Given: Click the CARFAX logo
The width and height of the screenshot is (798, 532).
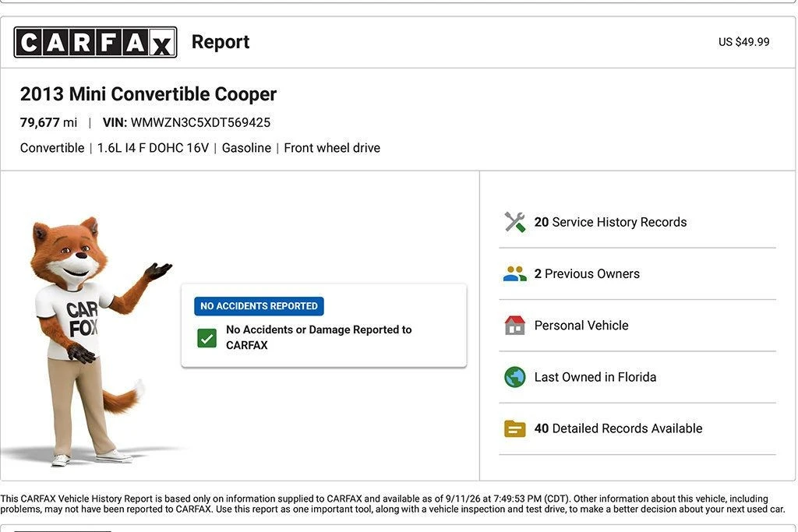Looking at the screenshot, I should (x=95, y=42).
